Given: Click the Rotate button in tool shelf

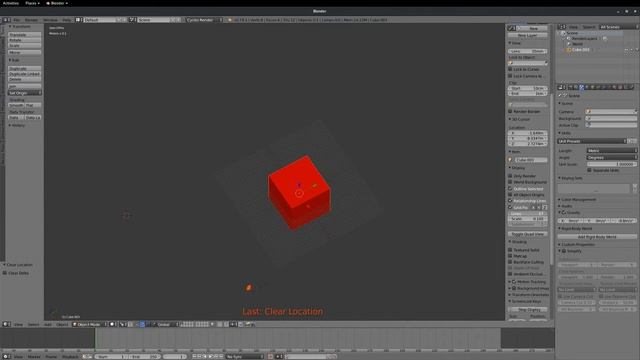Looking at the screenshot, I should coord(24,40).
